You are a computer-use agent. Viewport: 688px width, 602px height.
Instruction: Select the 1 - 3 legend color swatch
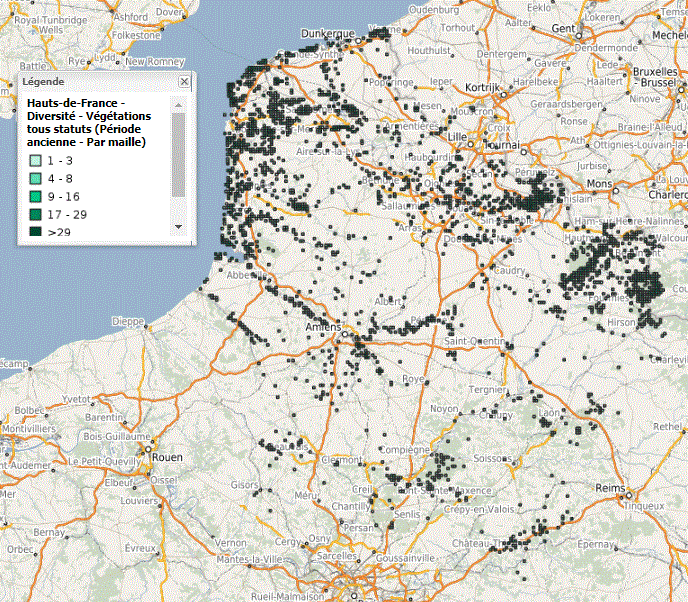[34, 160]
